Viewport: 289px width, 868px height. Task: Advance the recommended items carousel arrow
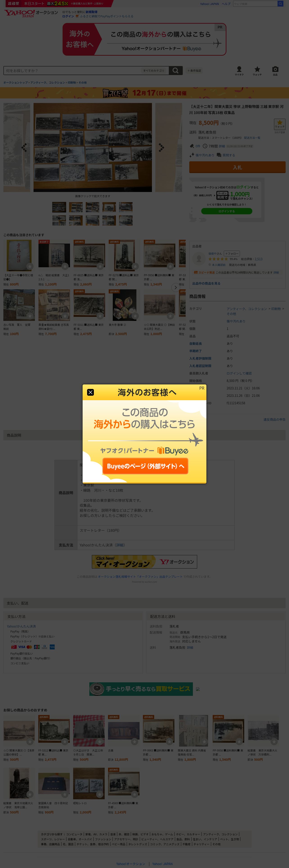click(175, 288)
